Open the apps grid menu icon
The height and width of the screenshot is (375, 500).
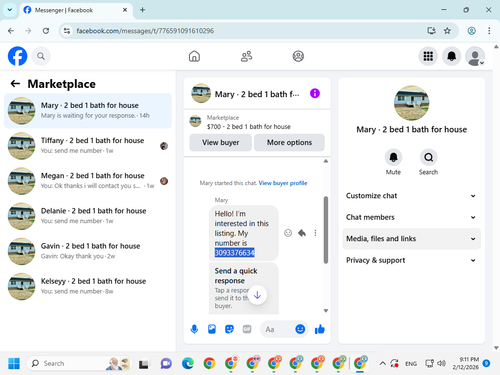(x=428, y=56)
